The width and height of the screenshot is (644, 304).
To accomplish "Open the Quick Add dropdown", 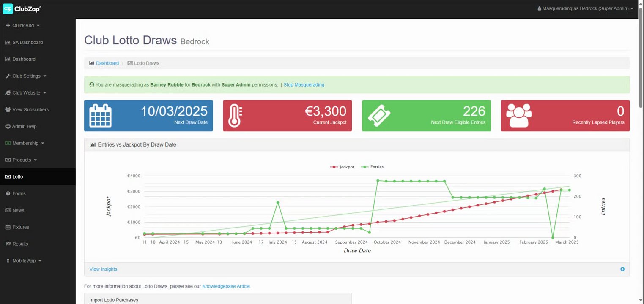I will [23, 26].
